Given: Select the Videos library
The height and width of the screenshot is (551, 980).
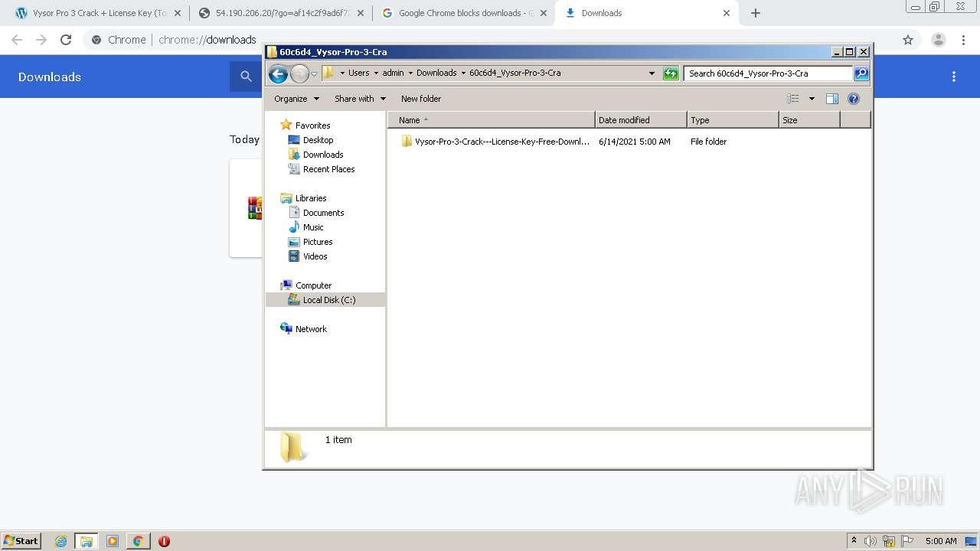Looking at the screenshot, I should pos(308,256).
